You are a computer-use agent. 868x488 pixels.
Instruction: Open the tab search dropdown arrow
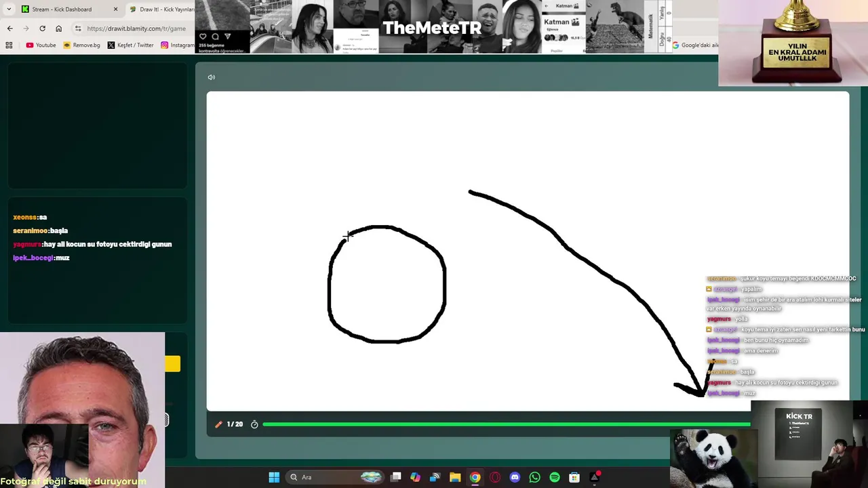9,9
